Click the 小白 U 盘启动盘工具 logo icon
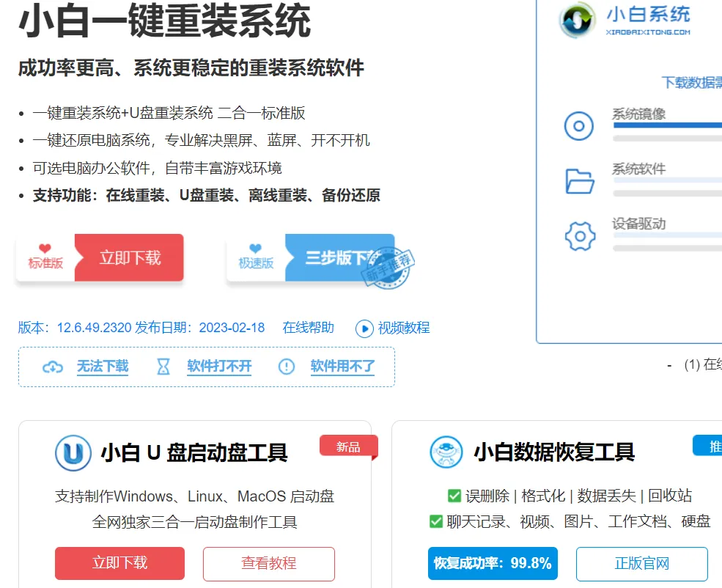 click(73, 452)
